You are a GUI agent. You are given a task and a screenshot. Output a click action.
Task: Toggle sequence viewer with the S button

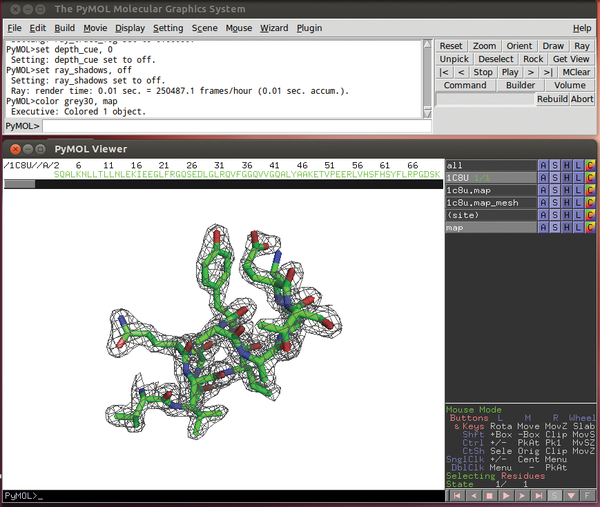(556, 495)
